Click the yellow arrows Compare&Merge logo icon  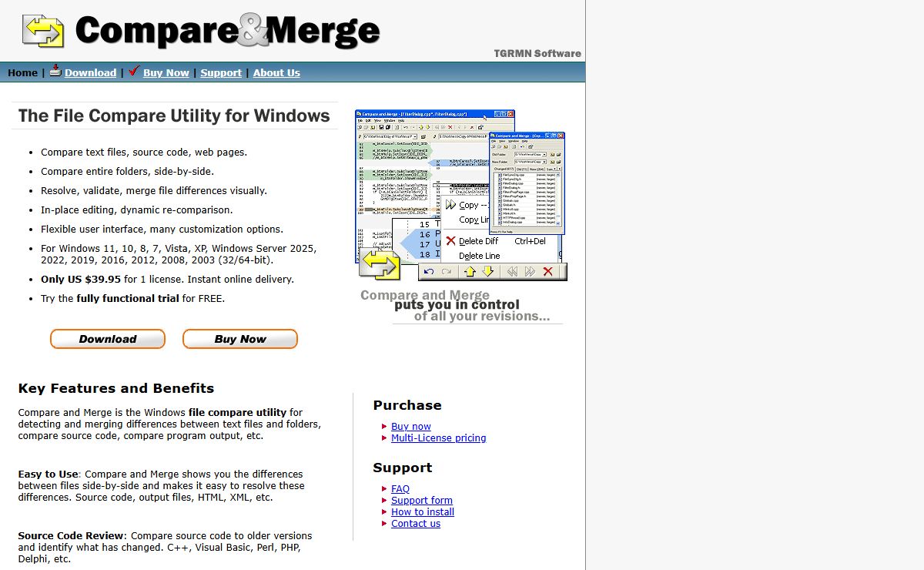[x=43, y=31]
